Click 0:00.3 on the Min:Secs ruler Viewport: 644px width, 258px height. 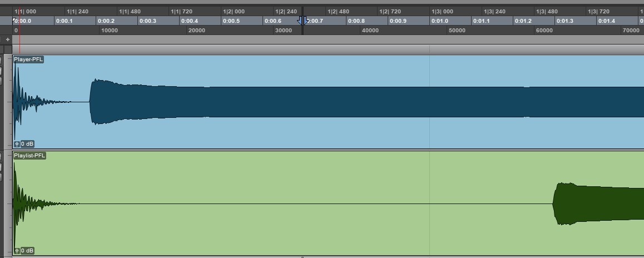tap(147, 21)
